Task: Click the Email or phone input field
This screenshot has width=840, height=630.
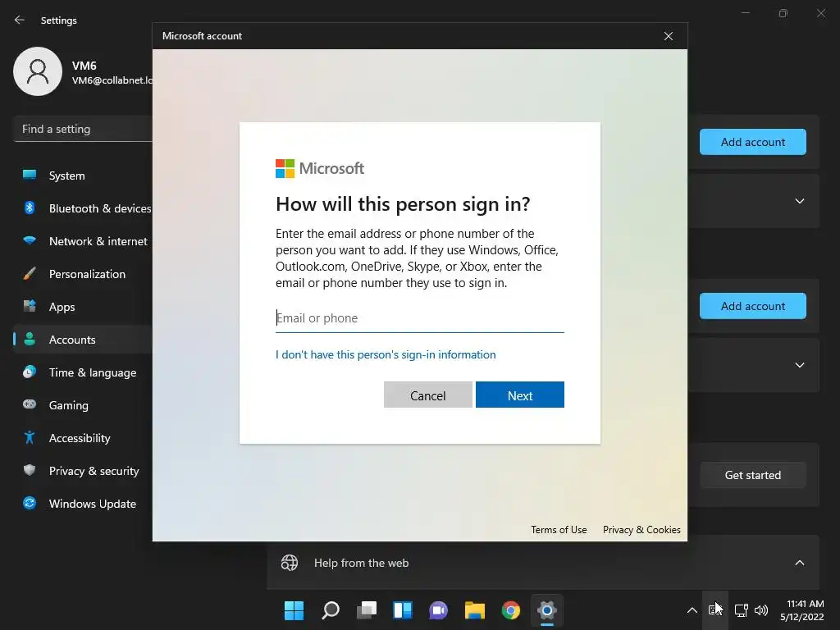Action: [419, 318]
